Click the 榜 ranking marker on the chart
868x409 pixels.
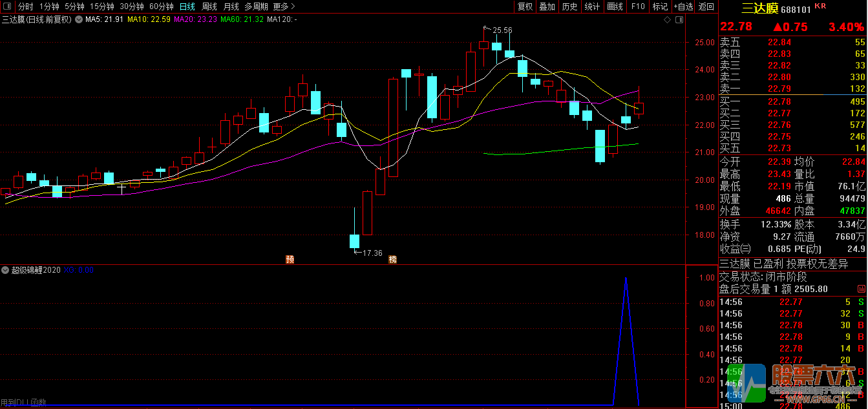point(392,259)
